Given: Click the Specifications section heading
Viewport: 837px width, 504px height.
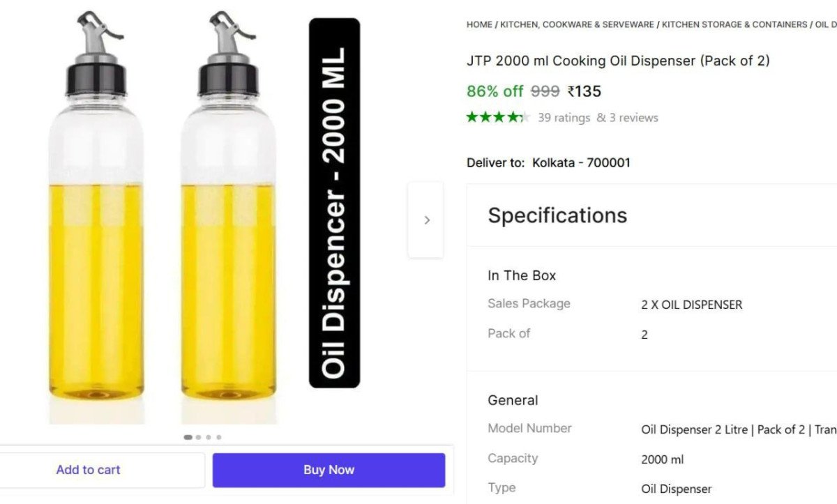Looking at the screenshot, I should point(557,215).
